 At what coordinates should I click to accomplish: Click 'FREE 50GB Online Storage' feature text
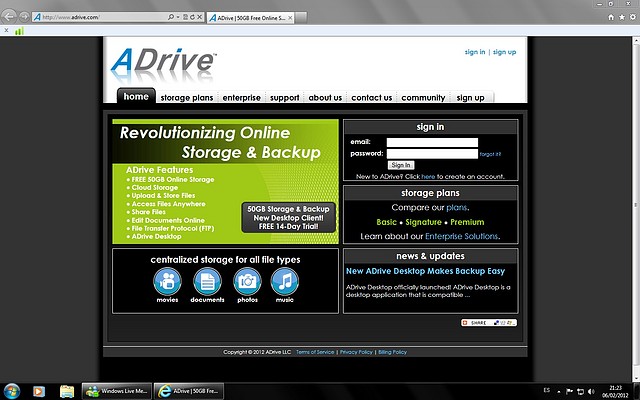coord(173,180)
